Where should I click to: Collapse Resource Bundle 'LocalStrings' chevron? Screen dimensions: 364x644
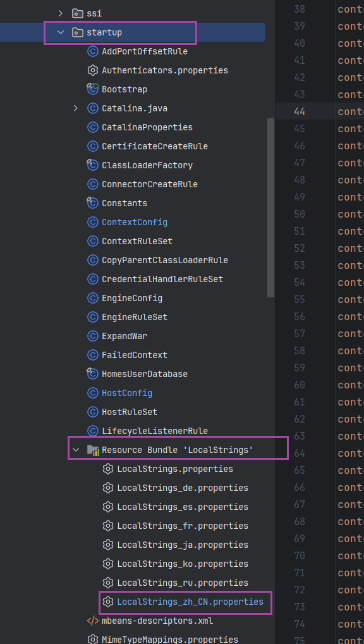[x=75, y=450]
